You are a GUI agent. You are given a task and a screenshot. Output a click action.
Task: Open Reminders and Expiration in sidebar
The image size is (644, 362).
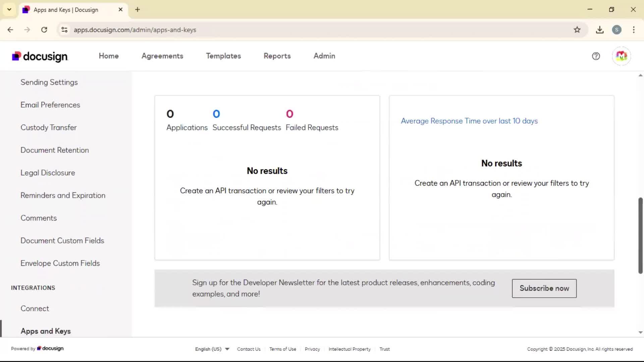(x=63, y=195)
